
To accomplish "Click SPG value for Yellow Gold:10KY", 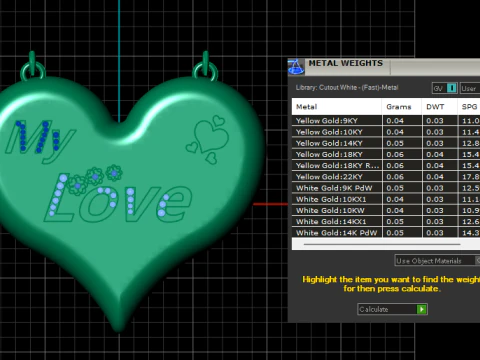I will point(471,132).
